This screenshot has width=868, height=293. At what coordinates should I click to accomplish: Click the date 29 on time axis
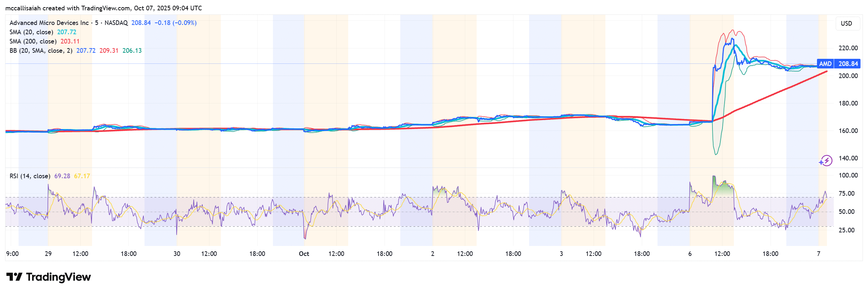point(48,254)
